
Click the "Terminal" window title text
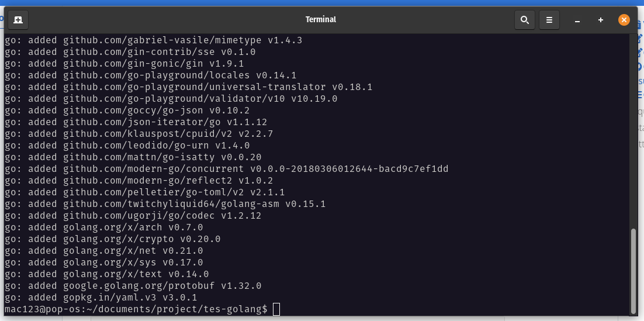321,19
